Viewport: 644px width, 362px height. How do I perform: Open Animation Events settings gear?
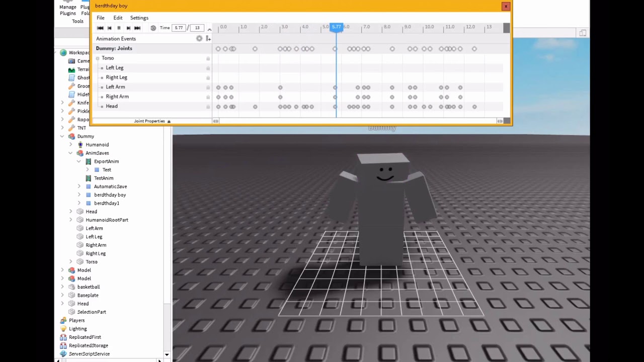point(199,39)
